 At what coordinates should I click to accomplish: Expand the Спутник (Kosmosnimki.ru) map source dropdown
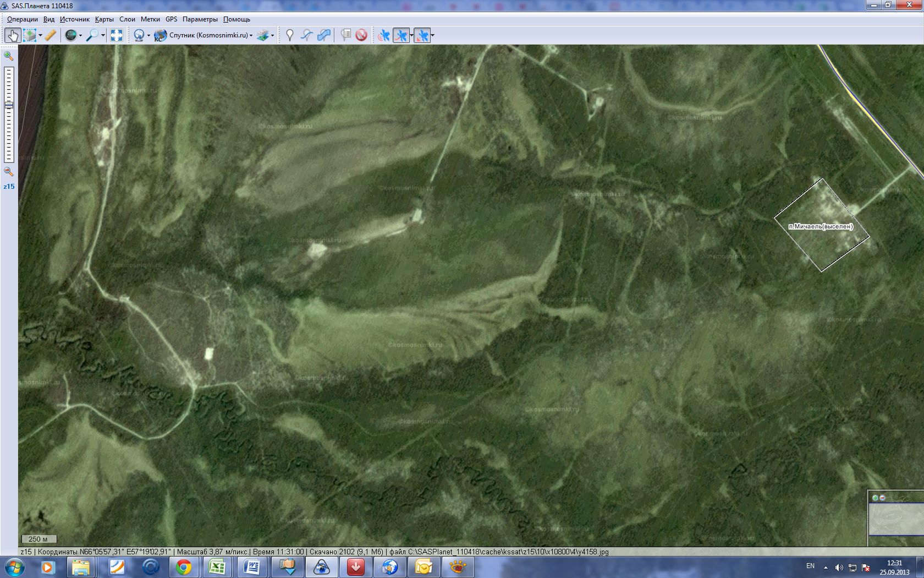click(x=251, y=35)
